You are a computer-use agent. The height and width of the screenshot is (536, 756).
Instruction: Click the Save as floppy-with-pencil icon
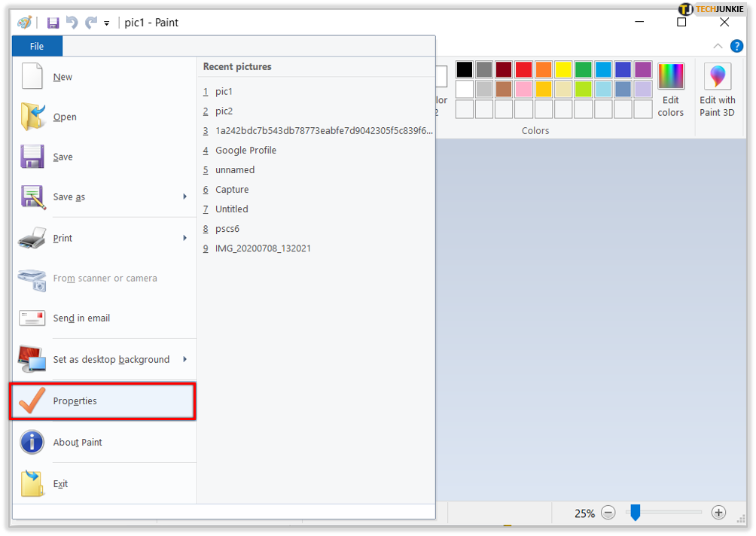[x=33, y=197]
